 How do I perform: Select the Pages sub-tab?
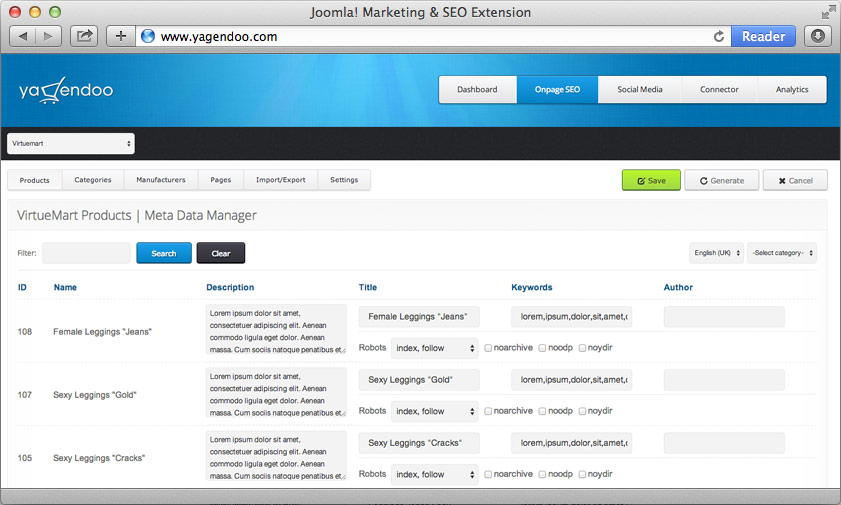coord(220,180)
